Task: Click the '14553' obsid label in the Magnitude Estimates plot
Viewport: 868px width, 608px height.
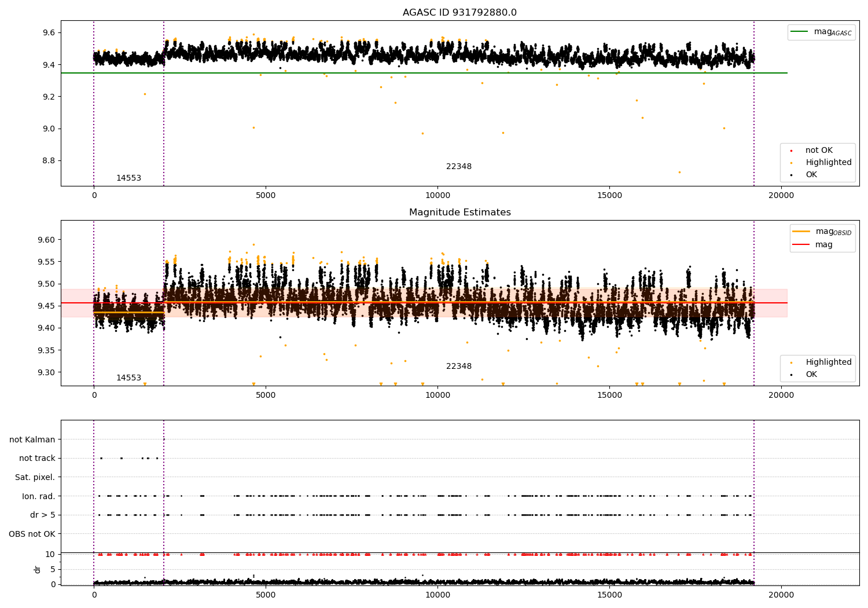Action: pyautogui.click(x=128, y=378)
